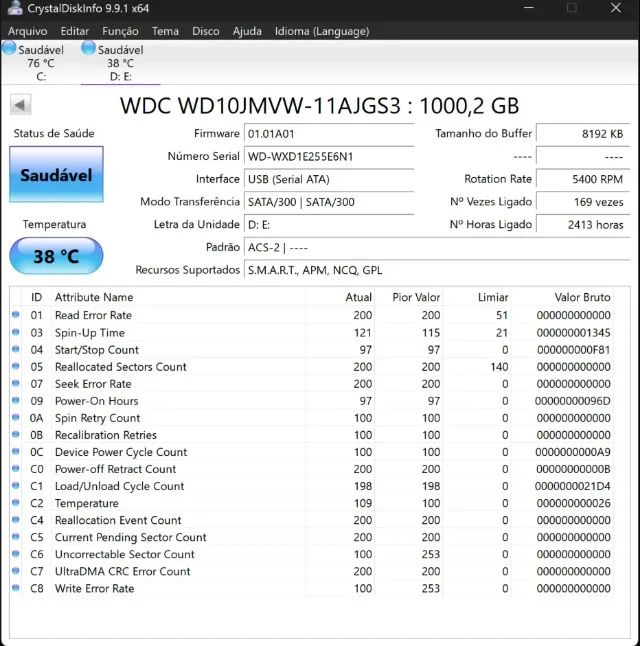Select the Read Error Rate attribute name
This screenshot has width=640, height=646.
coord(93,315)
